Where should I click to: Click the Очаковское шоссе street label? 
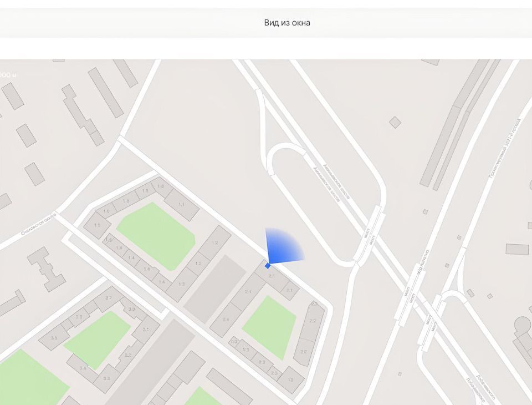click(38, 224)
